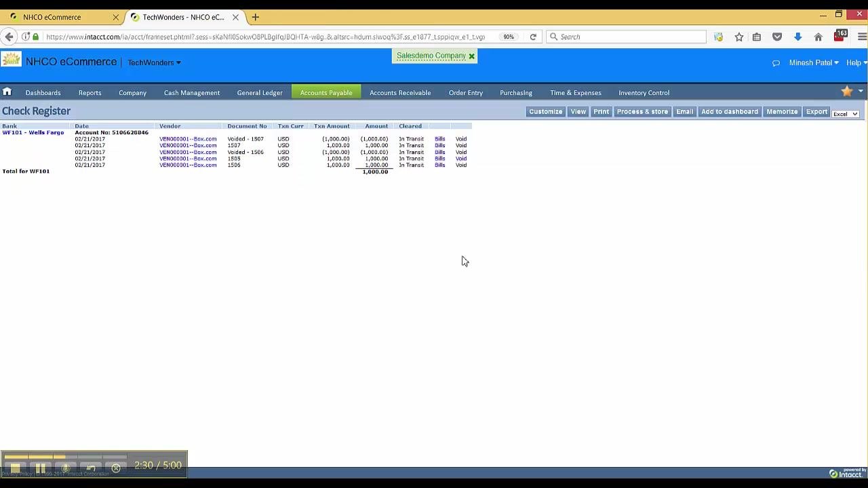Image resolution: width=868 pixels, height=488 pixels.
Task: Close the TechWonders browser tab
Action: [x=235, y=17]
